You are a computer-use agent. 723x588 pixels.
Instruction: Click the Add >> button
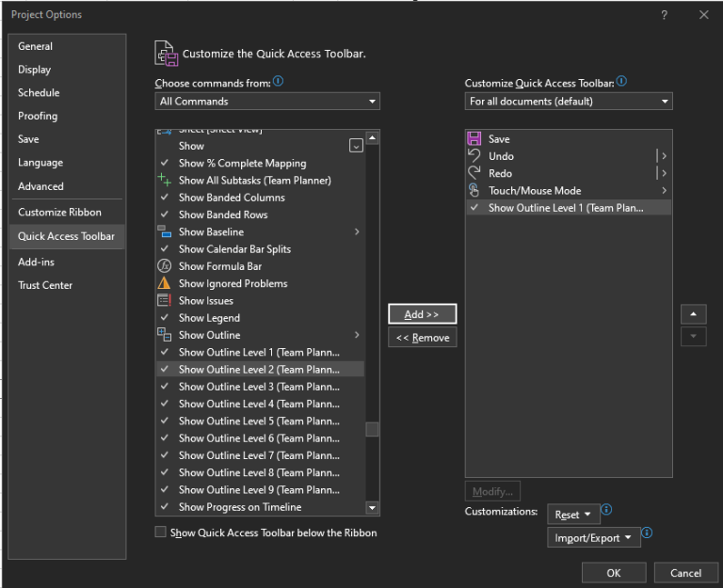pyautogui.click(x=422, y=314)
